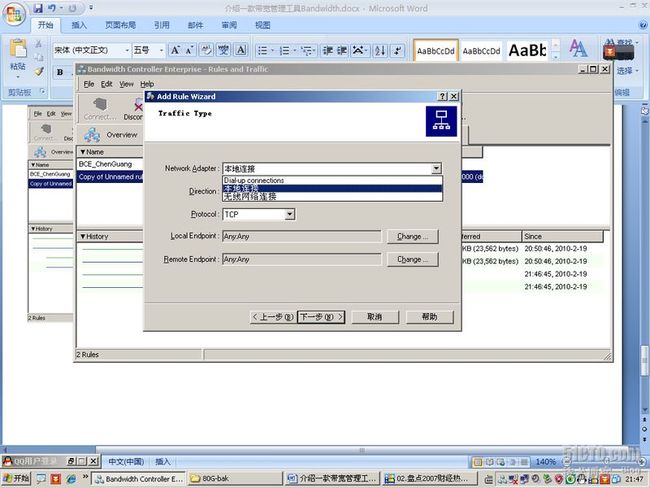The width and height of the screenshot is (650, 488).
Task: Open the 开始 ribbon tab
Action: pyautogui.click(x=46, y=25)
